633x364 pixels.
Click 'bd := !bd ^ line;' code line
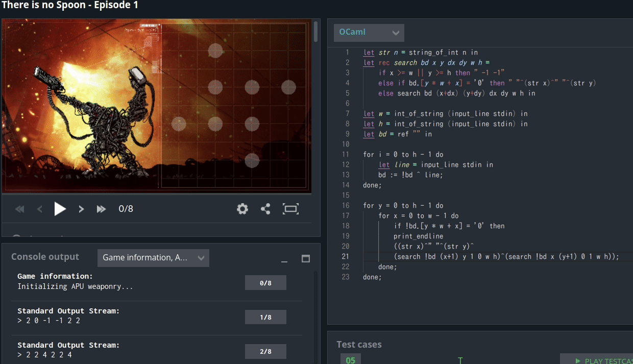coord(411,175)
